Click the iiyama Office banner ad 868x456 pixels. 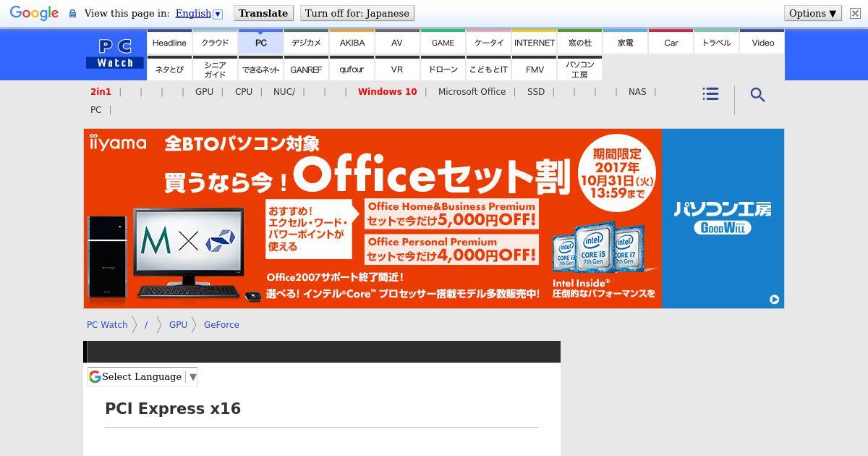click(x=373, y=219)
